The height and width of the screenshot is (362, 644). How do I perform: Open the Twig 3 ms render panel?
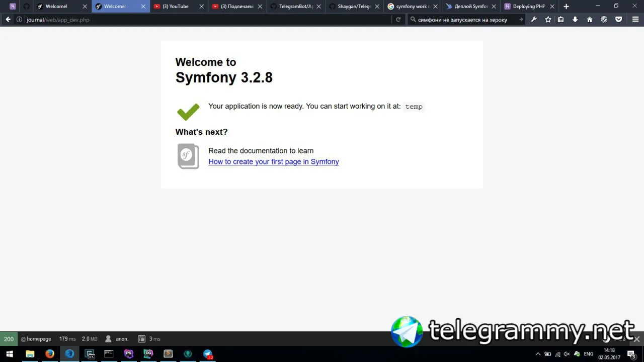coord(149,339)
